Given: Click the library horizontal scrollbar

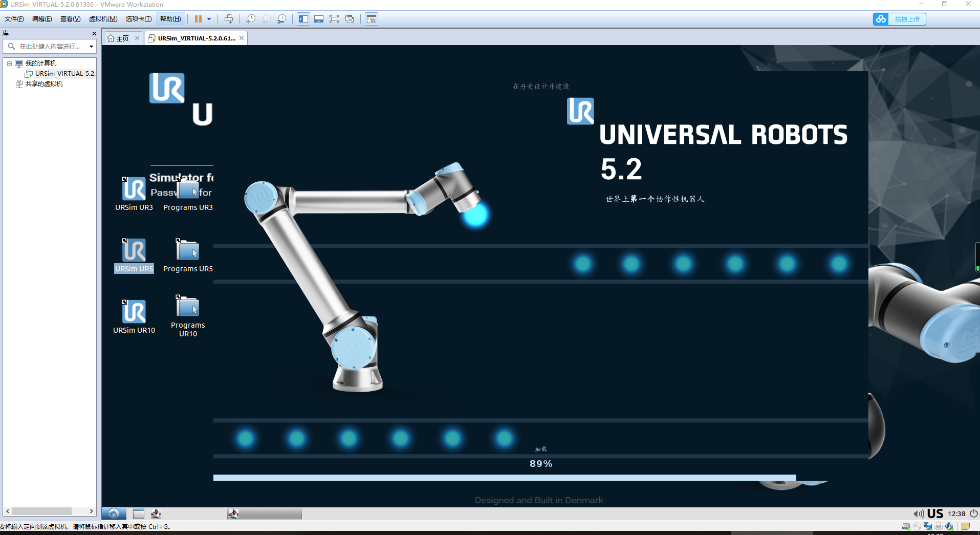Looking at the screenshot, I should click(x=42, y=511).
